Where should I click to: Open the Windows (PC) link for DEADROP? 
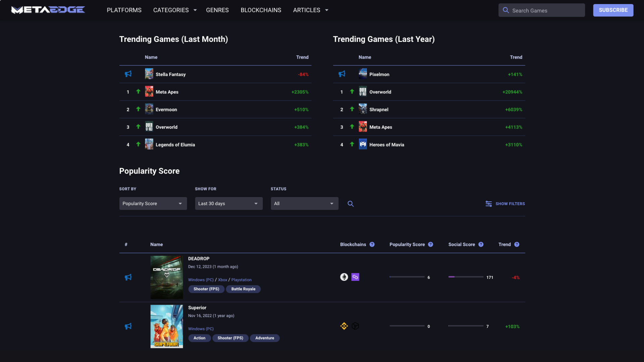point(201,280)
